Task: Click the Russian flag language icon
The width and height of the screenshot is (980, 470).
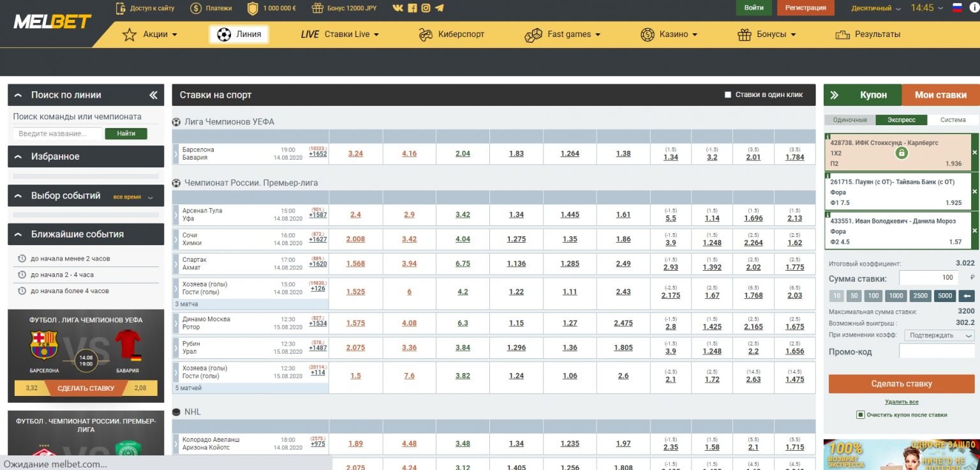Action: tap(957, 8)
